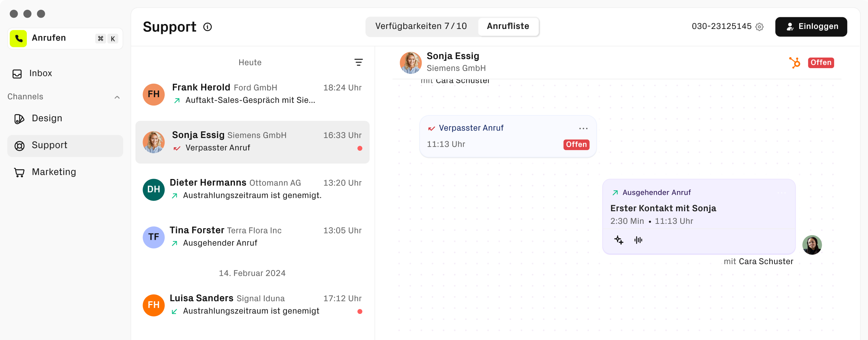Click the Marketing shopping cart icon
Screen dimensions: 868x340
[x=19, y=172]
